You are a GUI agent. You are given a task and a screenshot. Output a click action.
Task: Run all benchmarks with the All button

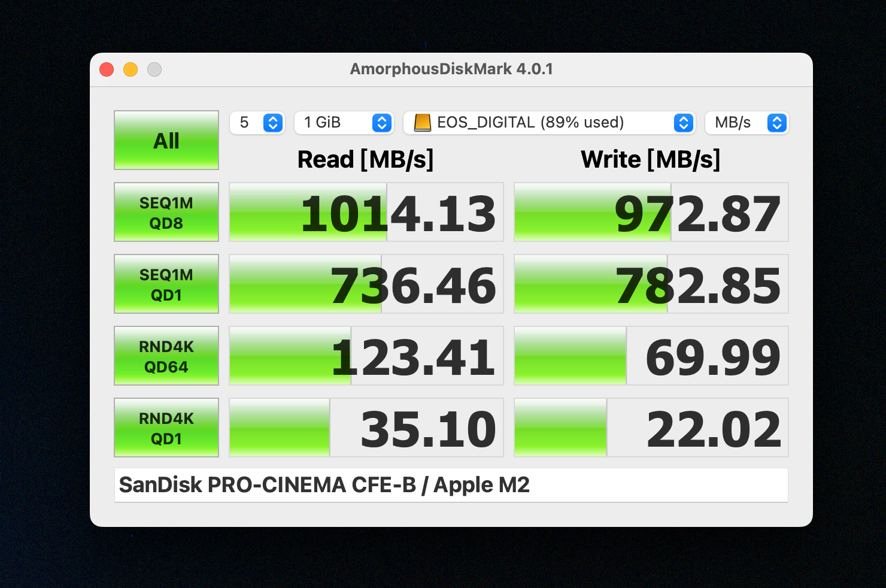tap(166, 140)
